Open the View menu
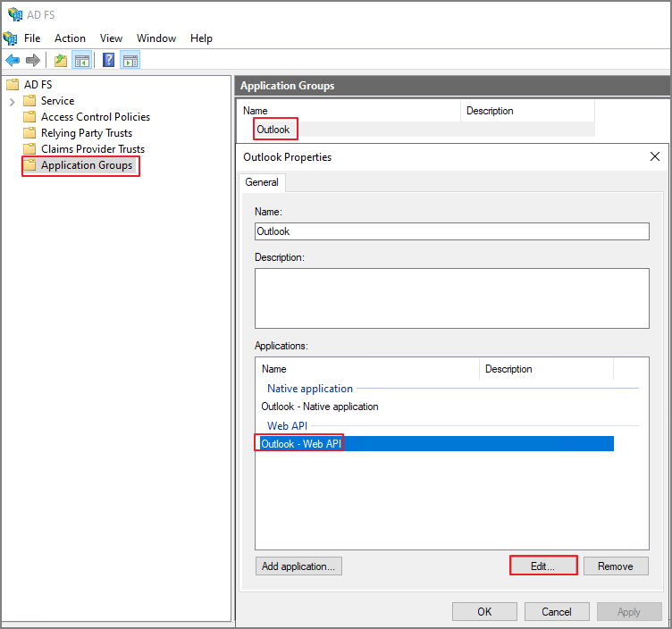This screenshot has width=672, height=629. (x=111, y=38)
